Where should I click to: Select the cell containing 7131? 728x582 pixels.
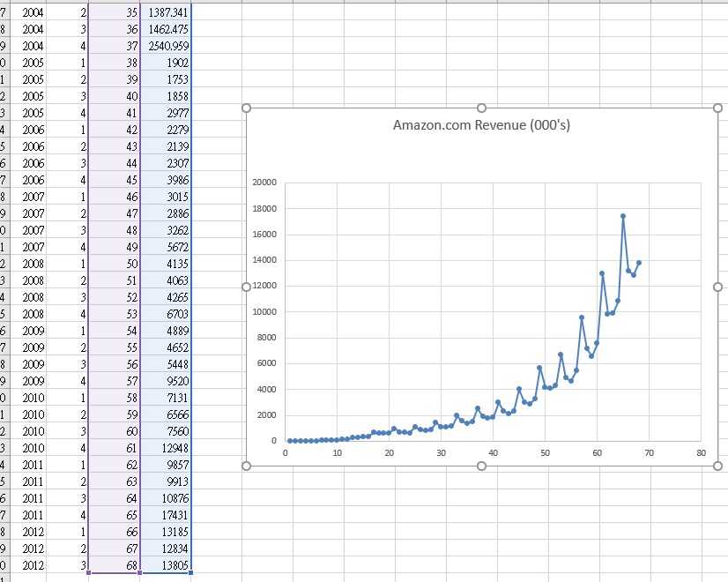[166, 398]
